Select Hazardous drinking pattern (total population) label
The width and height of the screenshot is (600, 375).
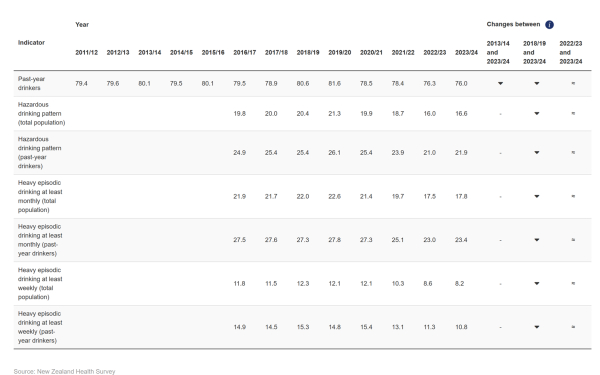click(41, 114)
